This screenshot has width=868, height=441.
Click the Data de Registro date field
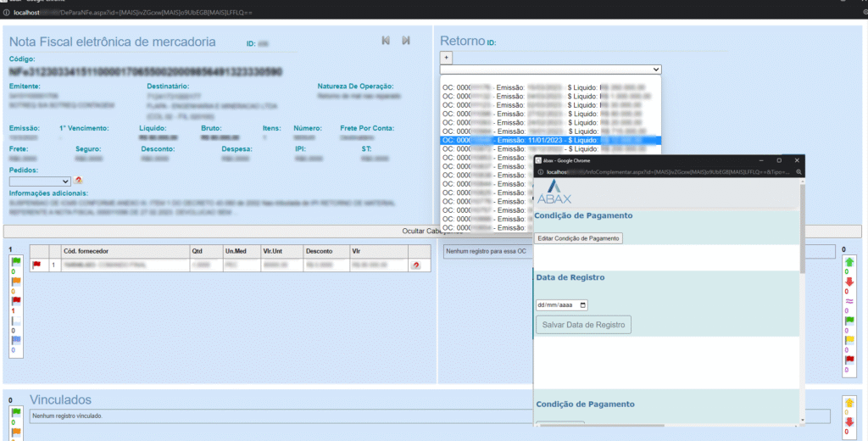555,304
